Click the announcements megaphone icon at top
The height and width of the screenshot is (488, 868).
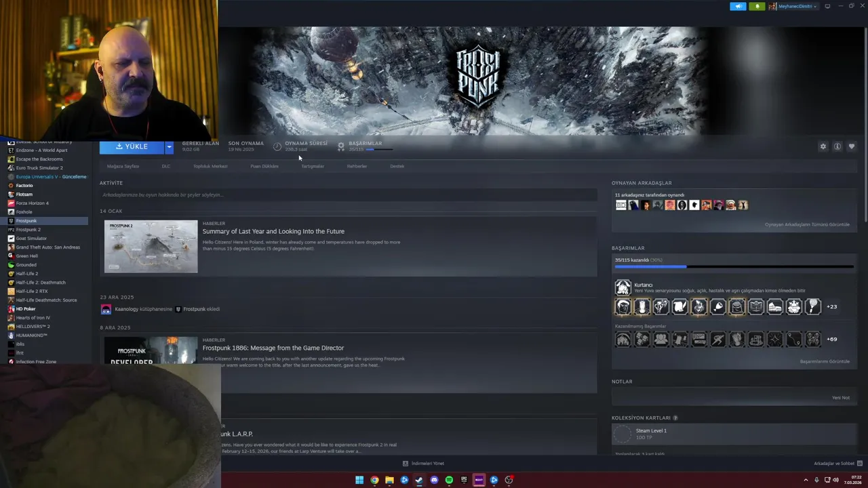(x=738, y=6)
